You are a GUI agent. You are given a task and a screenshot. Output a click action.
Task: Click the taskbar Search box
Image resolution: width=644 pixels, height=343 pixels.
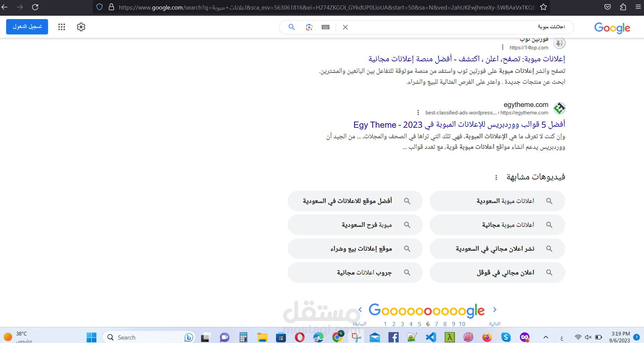(149, 337)
